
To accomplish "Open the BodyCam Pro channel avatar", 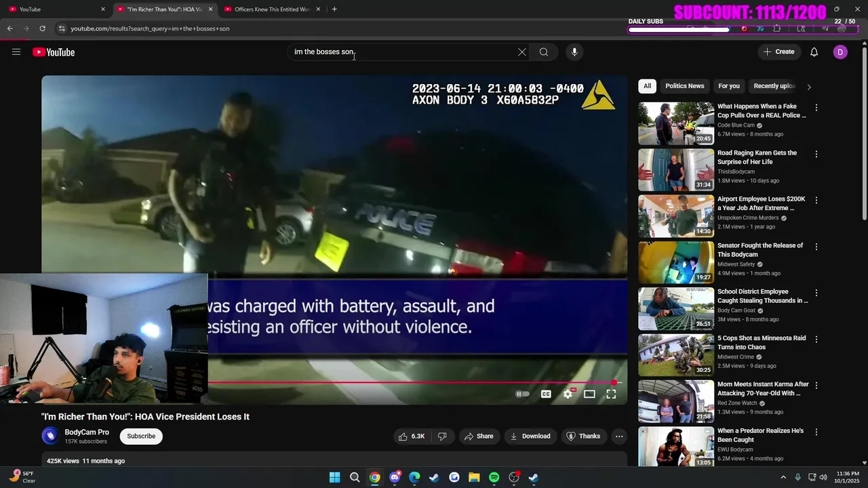I will click(50, 436).
